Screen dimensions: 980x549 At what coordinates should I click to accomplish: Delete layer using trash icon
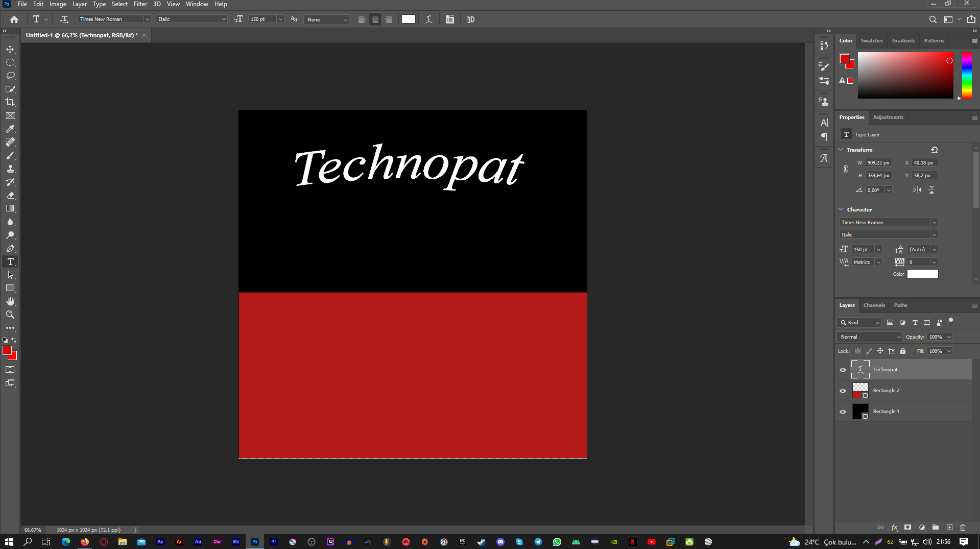(x=963, y=528)
